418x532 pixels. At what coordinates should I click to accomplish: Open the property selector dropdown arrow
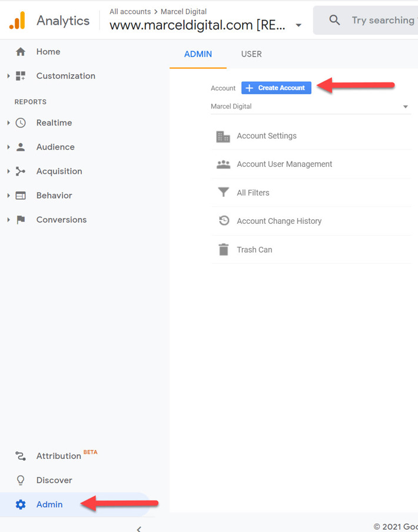(298, 25)
